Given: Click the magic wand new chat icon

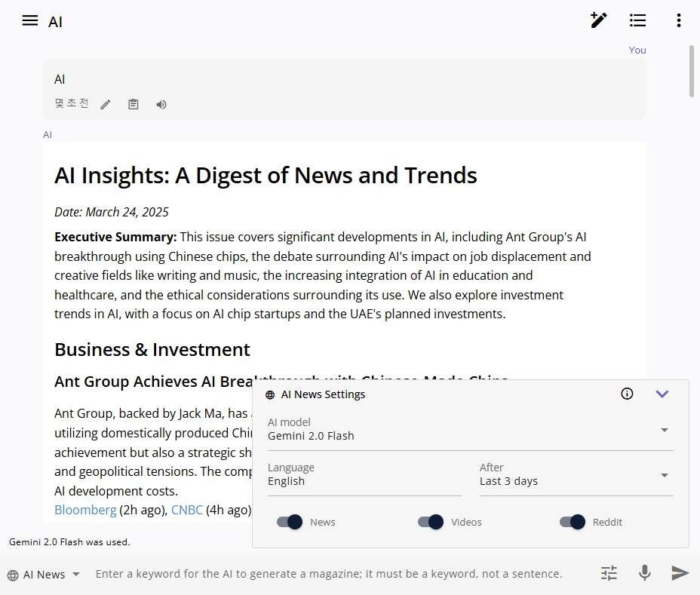Looking at the screenshot, I should click(598, 20).
